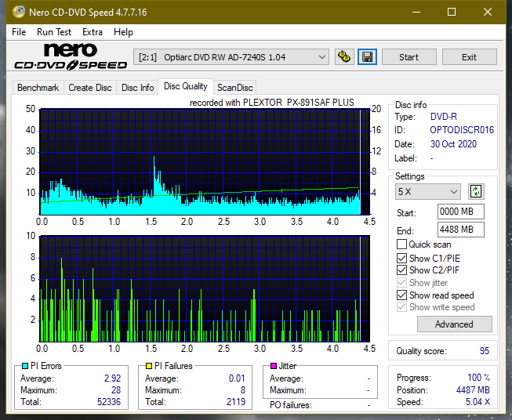Viewport: 512px width, 420px height.
Task: Click the save floppy disk icon
Action: [367, 57]
